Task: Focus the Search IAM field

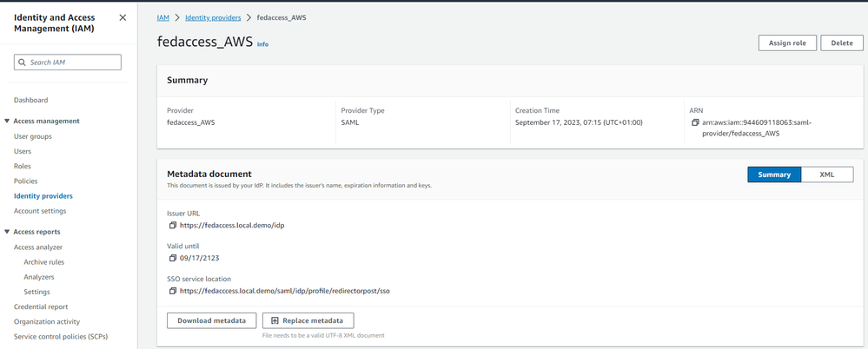Action: point(68,62)
